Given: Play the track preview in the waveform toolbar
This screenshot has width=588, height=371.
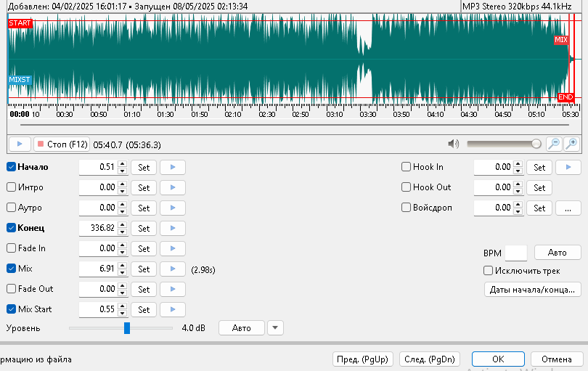Looking at the screenshot, I should 20,144.
